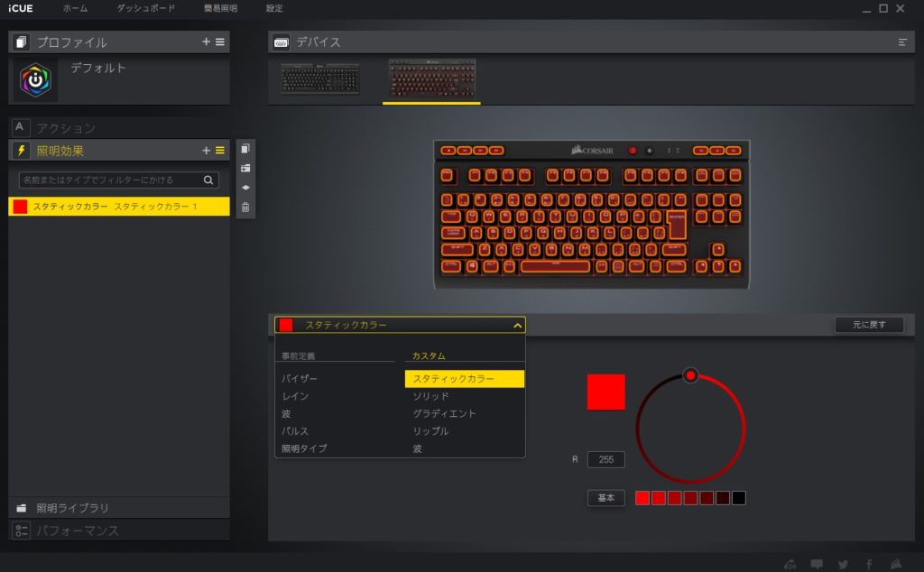
Task: Open the Twitter link icon
Action: pos(844,564)
